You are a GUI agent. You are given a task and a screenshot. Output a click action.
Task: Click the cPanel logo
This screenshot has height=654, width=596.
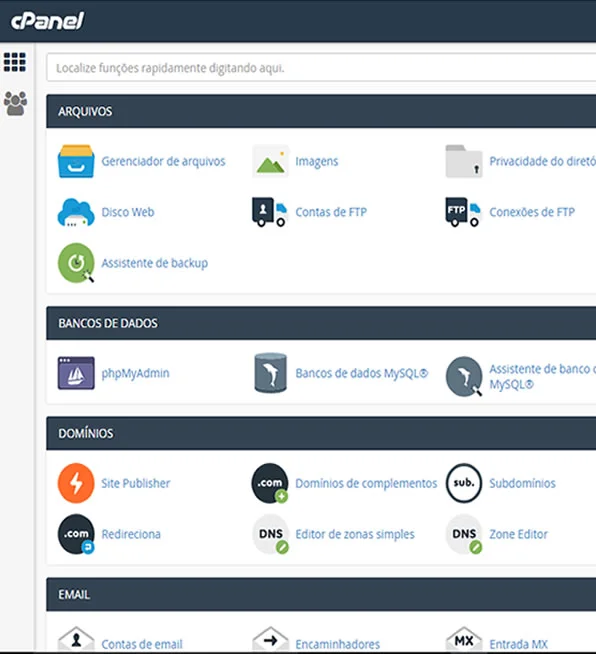(47, 21)
